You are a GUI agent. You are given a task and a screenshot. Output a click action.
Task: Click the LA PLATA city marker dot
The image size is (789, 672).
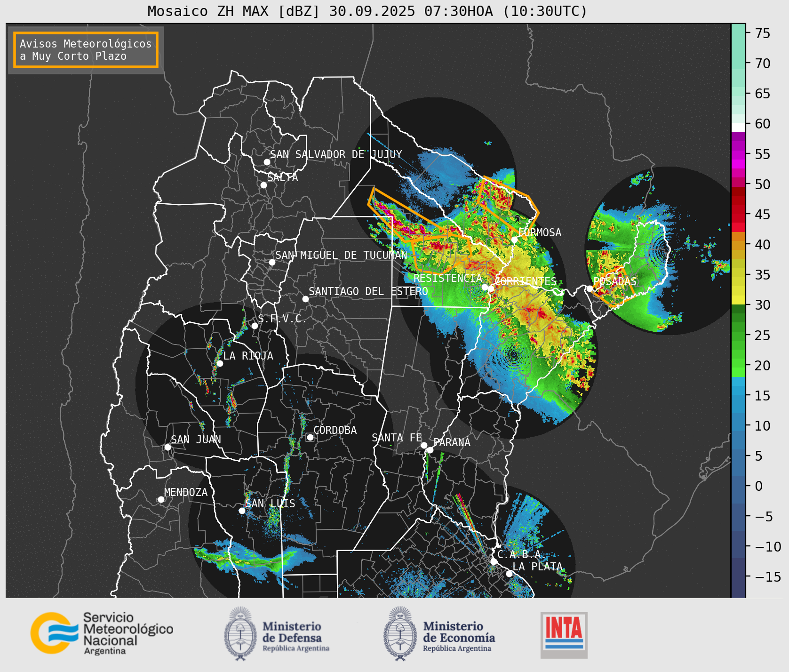(x=509, y=573)
